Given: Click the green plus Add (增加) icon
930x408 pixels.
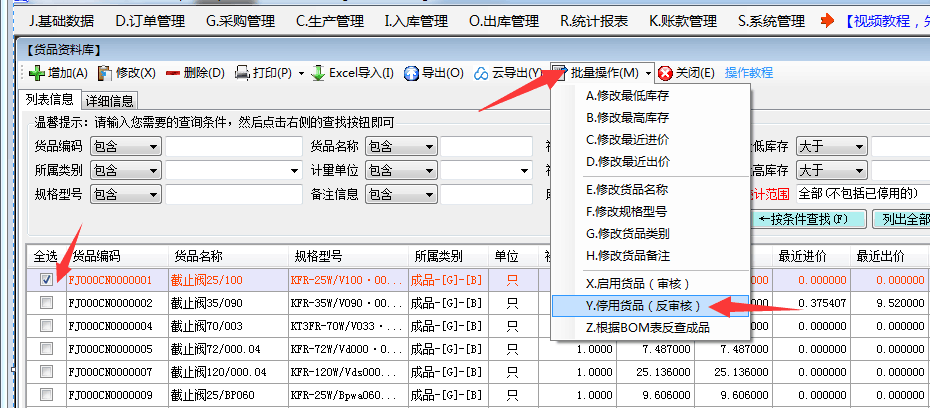Looking at the screenshot, I should click(36, 73).
